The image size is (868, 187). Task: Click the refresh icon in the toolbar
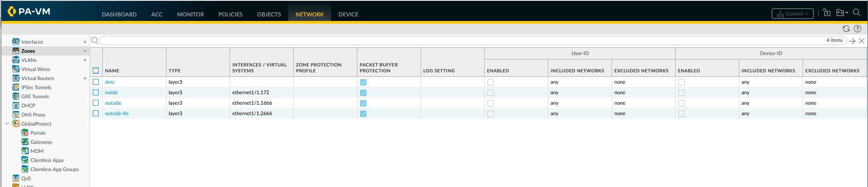point(846,29)
